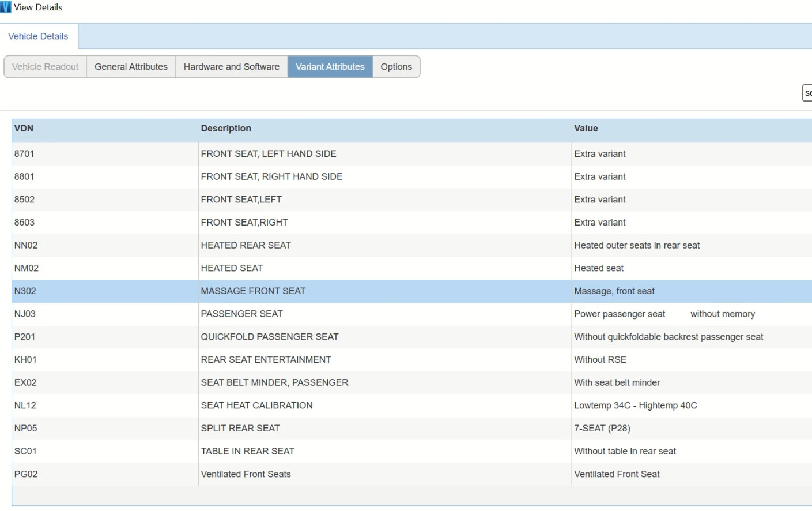Image resolution: width=812 pixels, height=511 pixels.
Task: Click the highlighted Massage Front Seat row
Action: pos(253,291)
